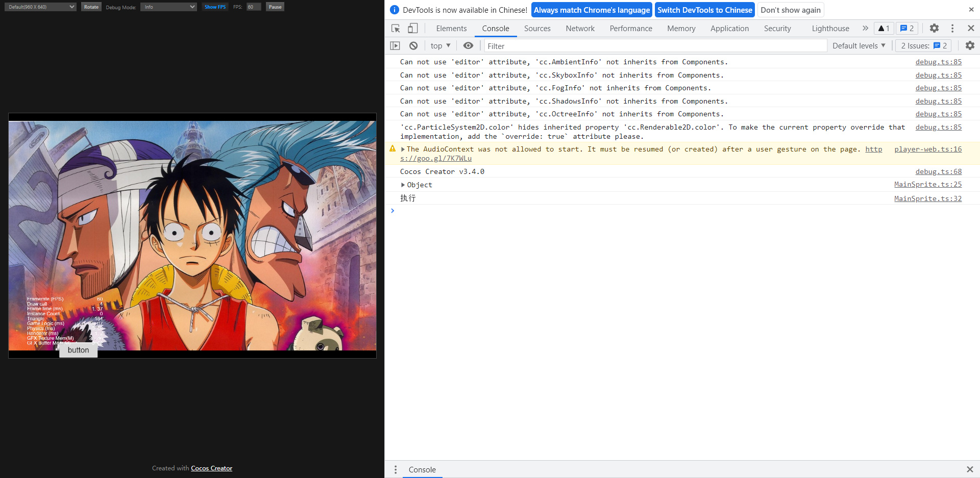Switch to the Memory tab

[x=681, y=29]
